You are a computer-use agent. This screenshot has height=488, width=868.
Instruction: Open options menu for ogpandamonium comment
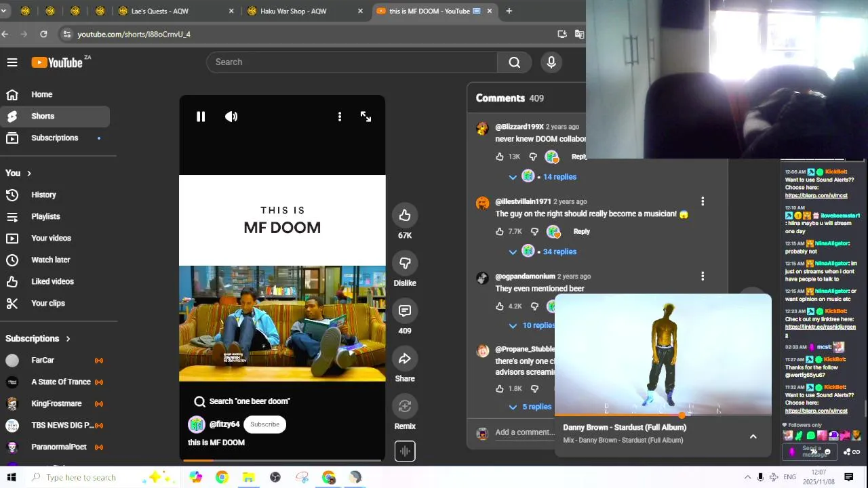pos(703,276)
